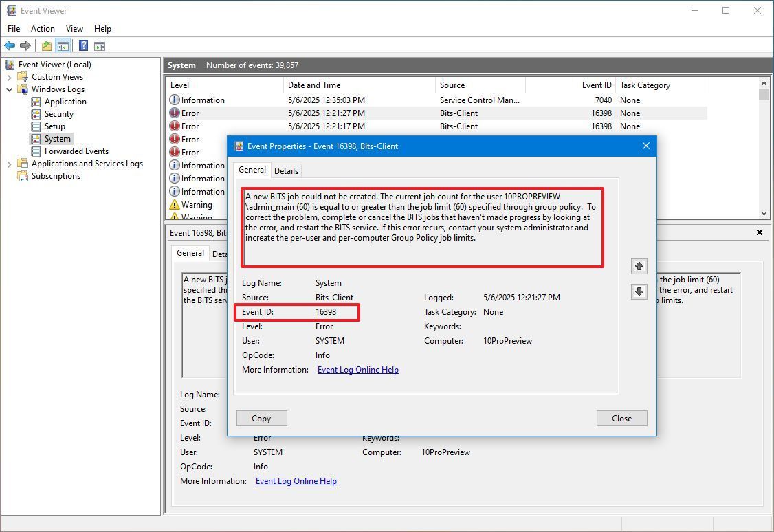Viewport: 774px width, 532px height.
Task: Expand the Custom Views node
Action: 9,76
